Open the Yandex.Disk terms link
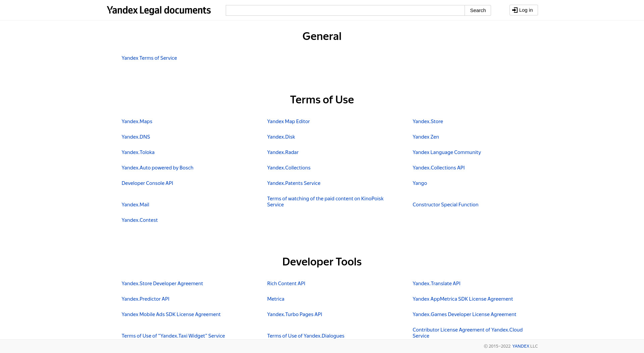Image resolution: width=644 pixels, height=353 pixels. 281,137
